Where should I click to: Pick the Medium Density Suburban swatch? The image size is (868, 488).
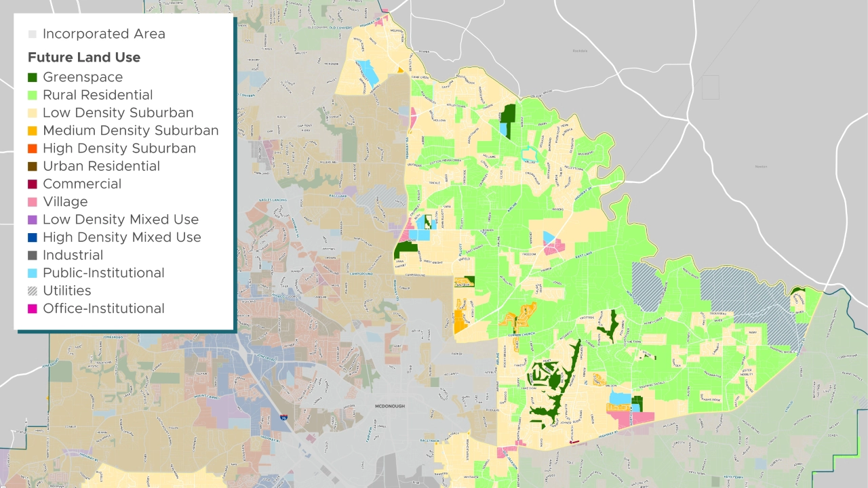pos(33,131)
